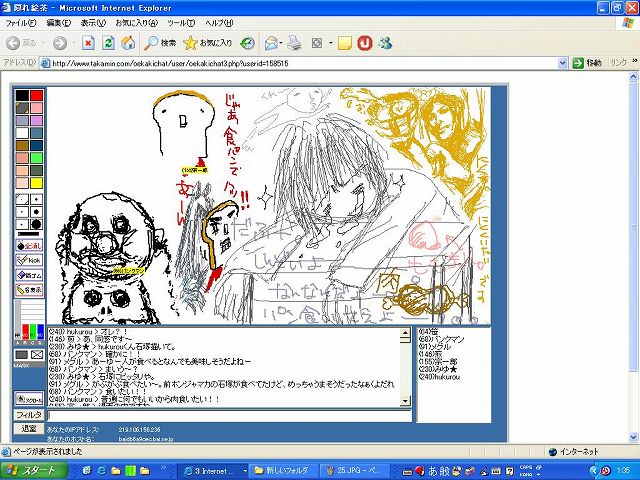The width and height of the screenshot is (640, 480).
Task: Select the yellow color swatch
Action: (x=36, y=182)
